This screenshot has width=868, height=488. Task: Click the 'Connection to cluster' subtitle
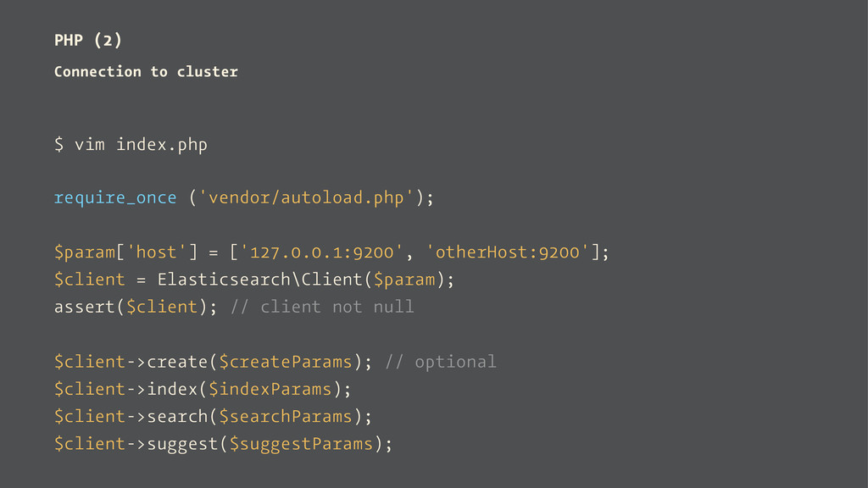(146, 71)
